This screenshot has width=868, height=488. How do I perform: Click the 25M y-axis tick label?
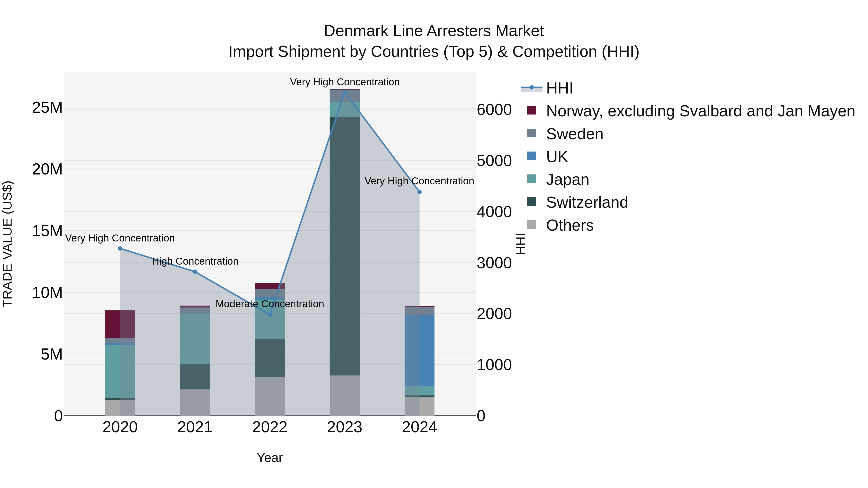pyautogui.click(x=47, y=108)
